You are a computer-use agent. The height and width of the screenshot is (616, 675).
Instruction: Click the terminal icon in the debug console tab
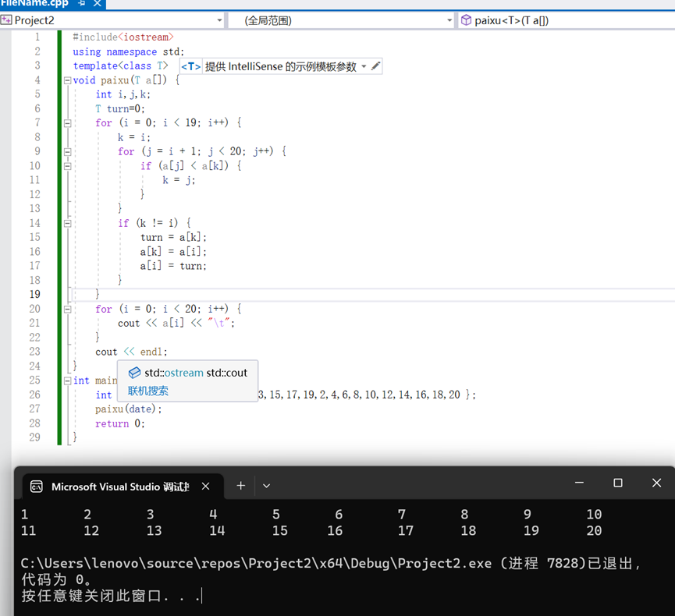(x=36, y=486)
